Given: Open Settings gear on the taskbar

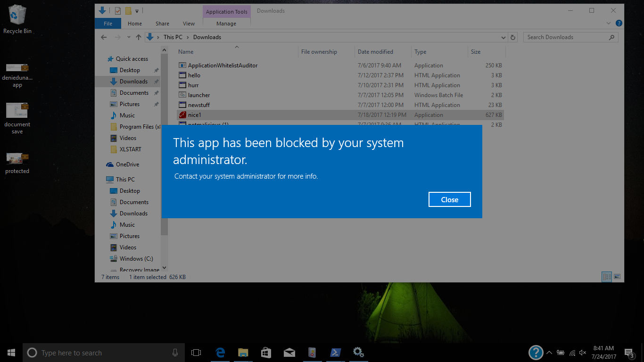Looking at the screenshot, I should point(358,353).
